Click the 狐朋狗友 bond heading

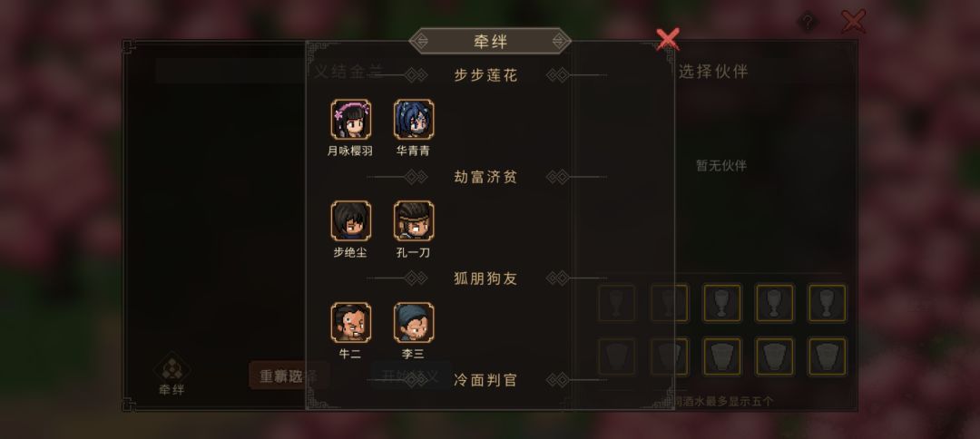click(x=485, y=278)
